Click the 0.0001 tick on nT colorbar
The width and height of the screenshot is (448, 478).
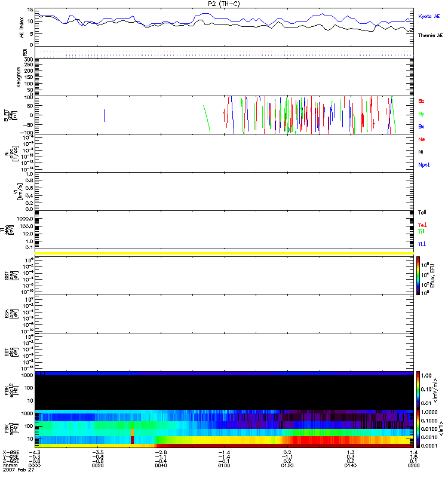point(429,446)
